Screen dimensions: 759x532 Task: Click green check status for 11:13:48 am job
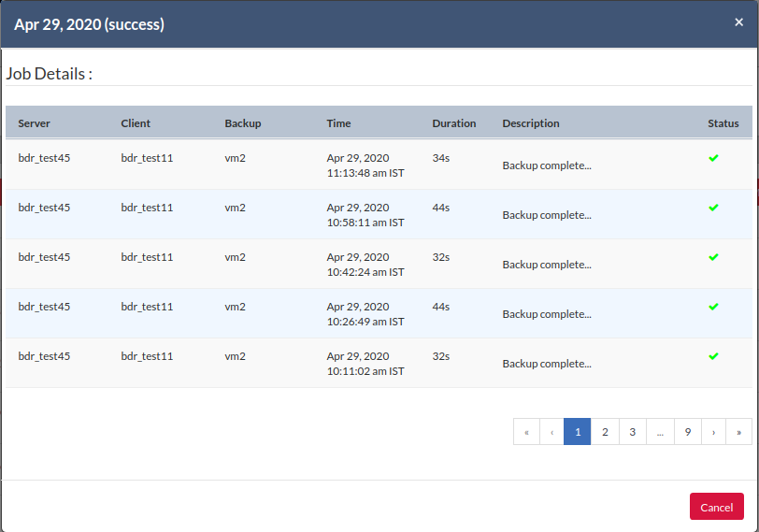tap(713, 158)
